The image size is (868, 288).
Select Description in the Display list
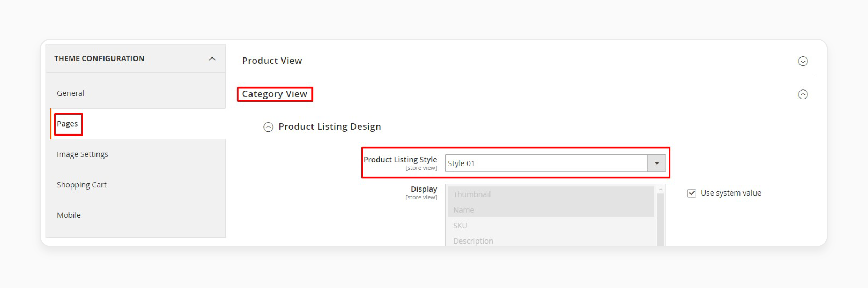[x=550, y=241]
